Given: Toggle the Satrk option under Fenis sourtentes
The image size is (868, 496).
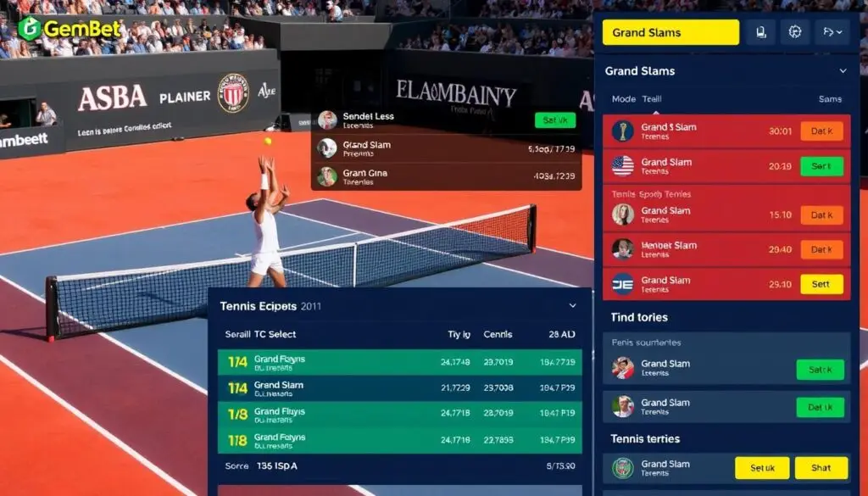Looking at the screenshot, I should click(x=820, y=370).
